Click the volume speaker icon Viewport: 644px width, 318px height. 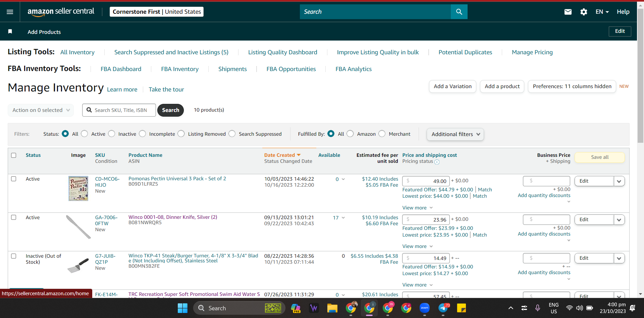(579, 308)
